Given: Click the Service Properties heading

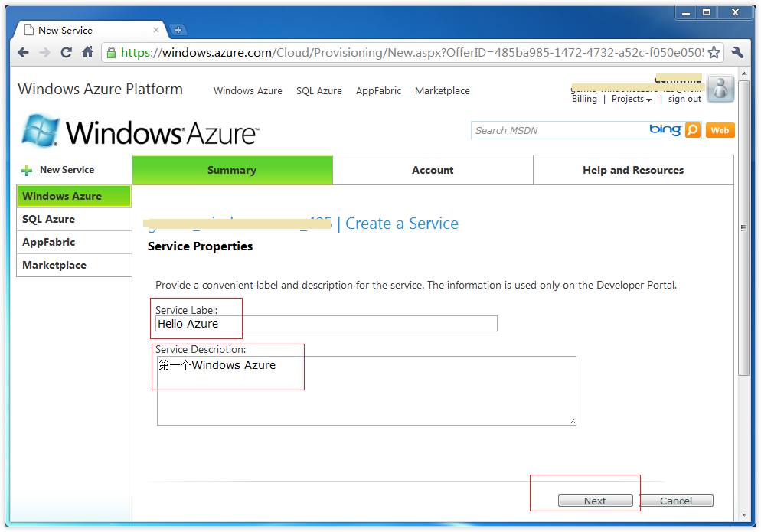Looking at the screenshot, I should click(200, 246).
